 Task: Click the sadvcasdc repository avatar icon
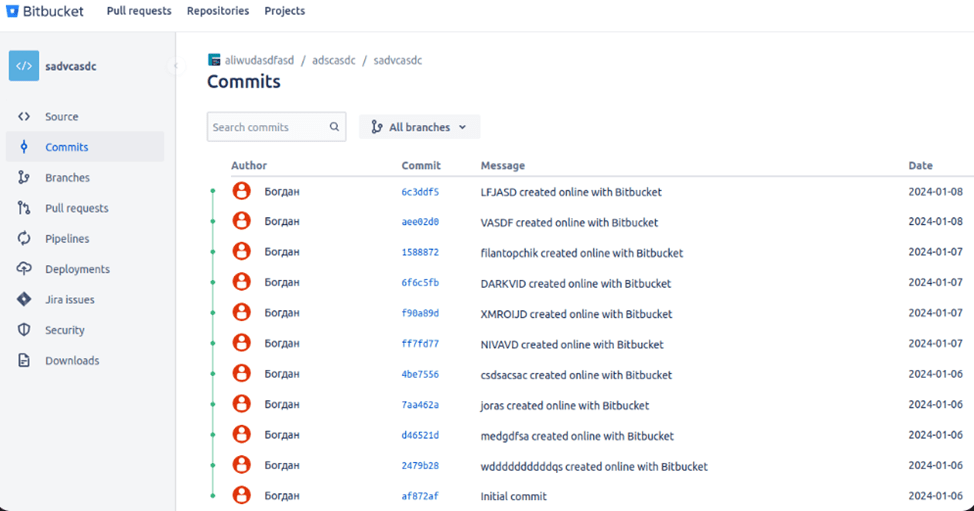(x=24, y=66)
